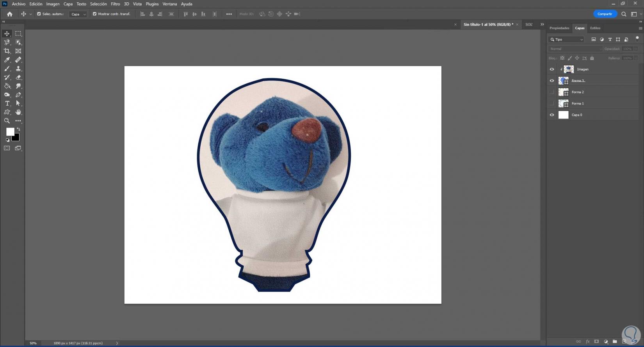Uncheck the Selec. autom. checkbox
The image size is (644, 347).
click(39, 14)
